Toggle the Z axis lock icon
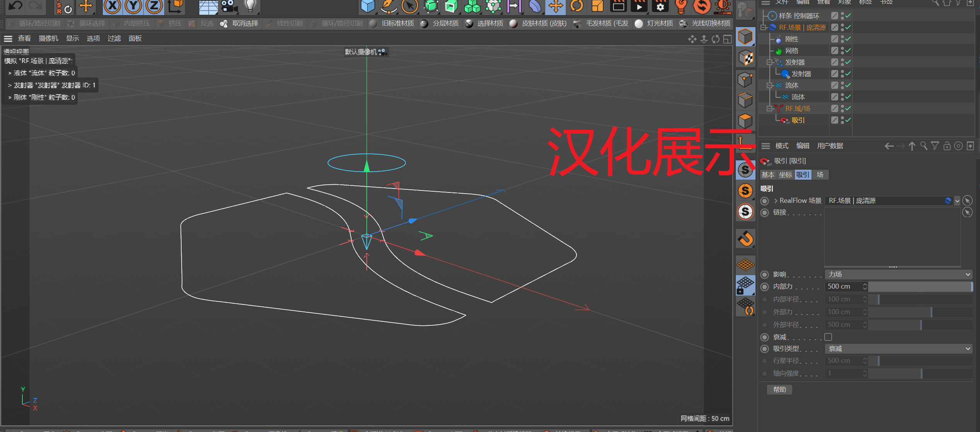This screenshot has width=980, height=432. (x=154, y=6)
